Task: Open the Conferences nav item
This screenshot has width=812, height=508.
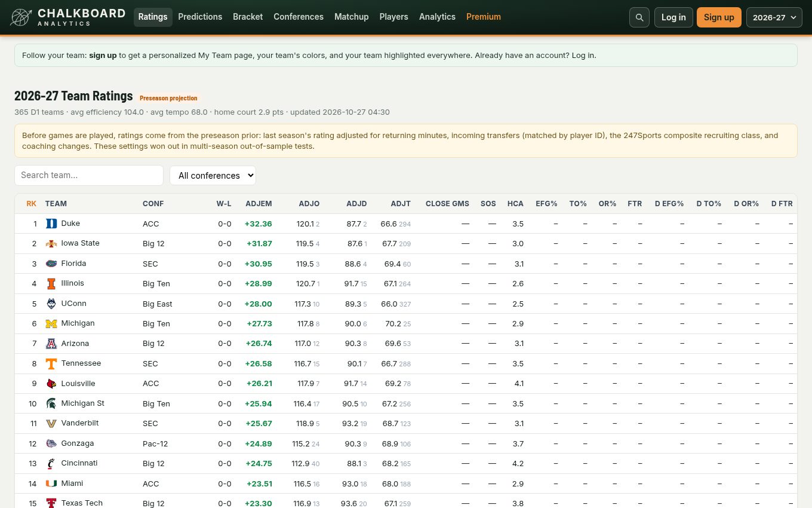Action: coord(299,17)
